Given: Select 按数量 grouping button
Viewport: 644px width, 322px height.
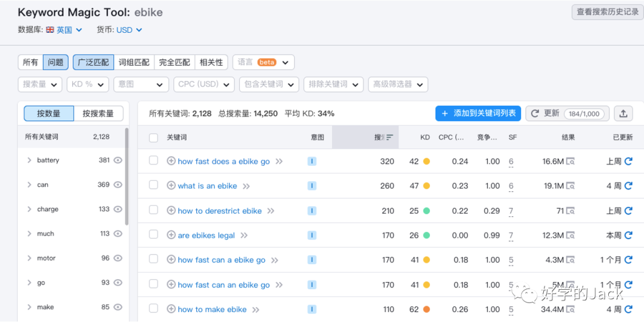Looking at the screenshot, I should click(49, 113).
